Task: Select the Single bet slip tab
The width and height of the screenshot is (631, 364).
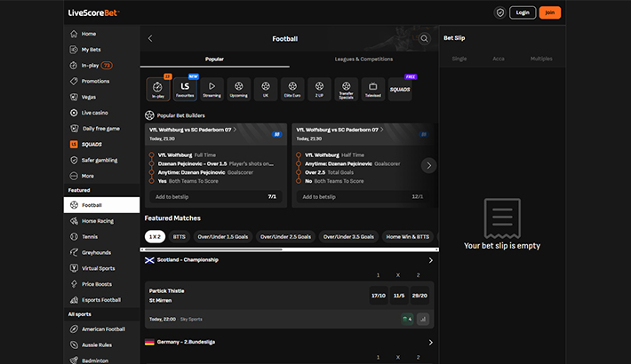Action: pyautogui.click(x=459, y=59)
